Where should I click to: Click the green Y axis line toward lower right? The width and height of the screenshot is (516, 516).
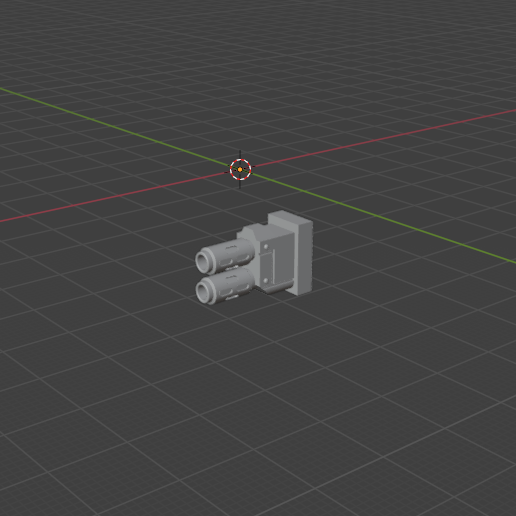[383, 218]
